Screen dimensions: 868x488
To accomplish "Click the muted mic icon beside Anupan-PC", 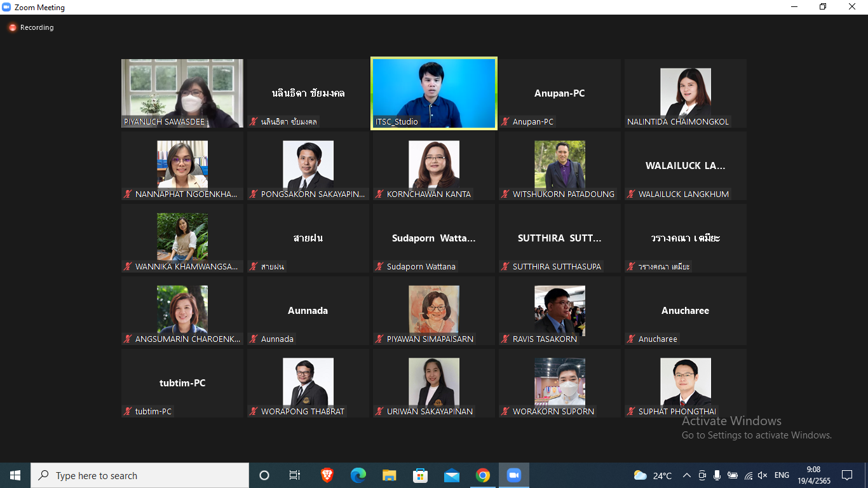I will tap(506, 121).
